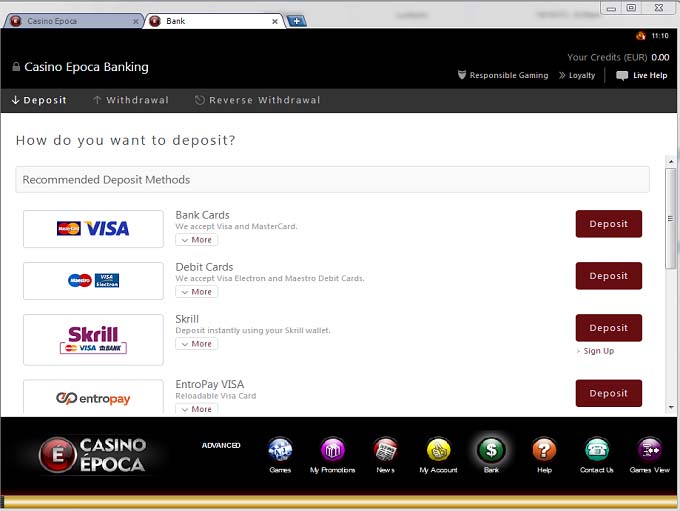Open Live Help chat
This screenshot has width=680, height=511.
tap(641, 75)
